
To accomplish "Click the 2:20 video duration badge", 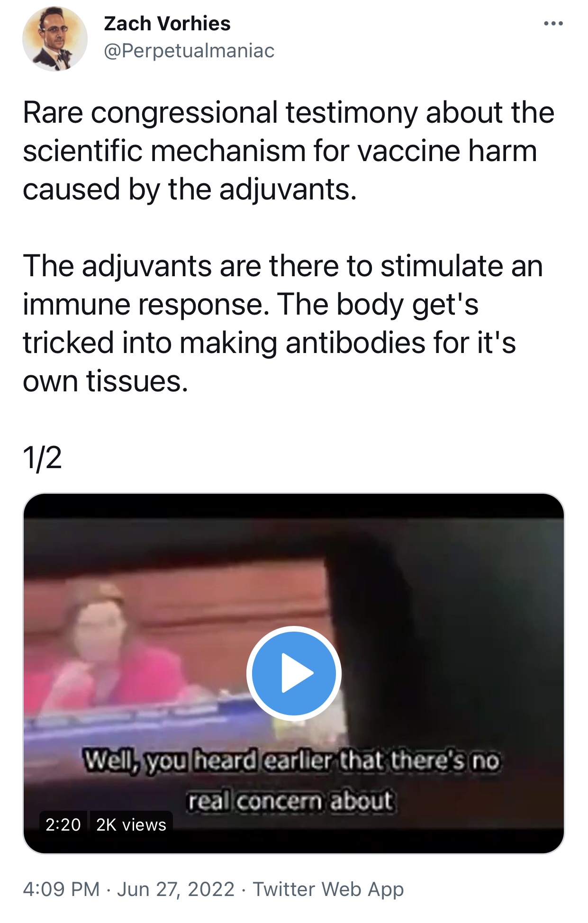I will point(63,825).
